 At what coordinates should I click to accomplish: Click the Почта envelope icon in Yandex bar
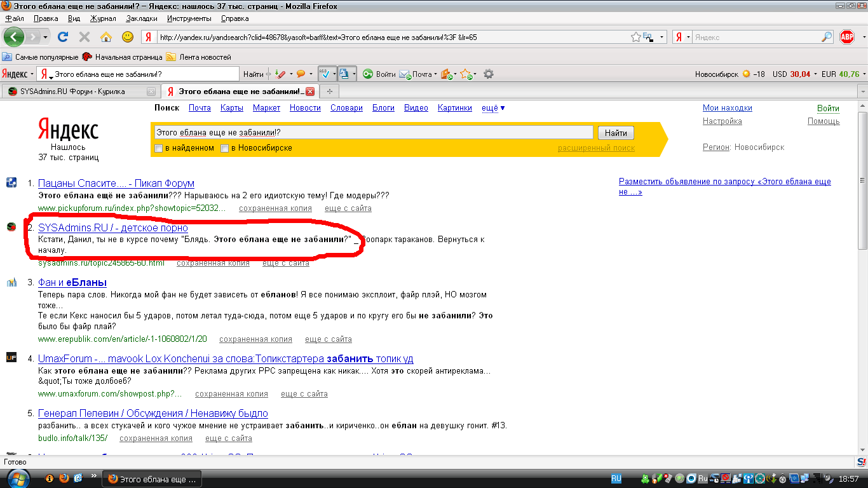405,74
